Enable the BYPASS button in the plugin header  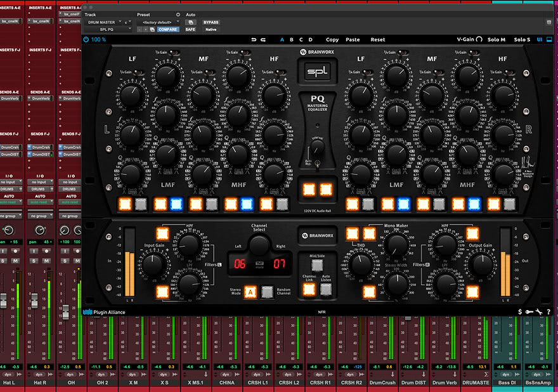211,23
